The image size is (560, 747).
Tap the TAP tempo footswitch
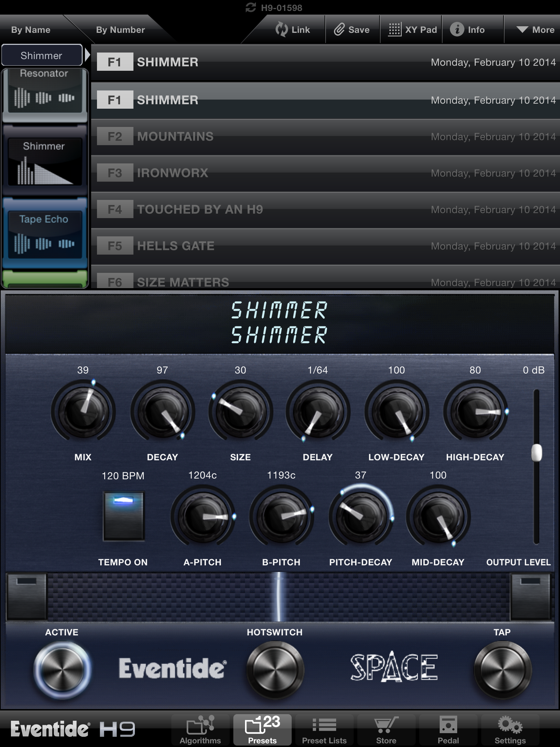[x=503, y=670]
